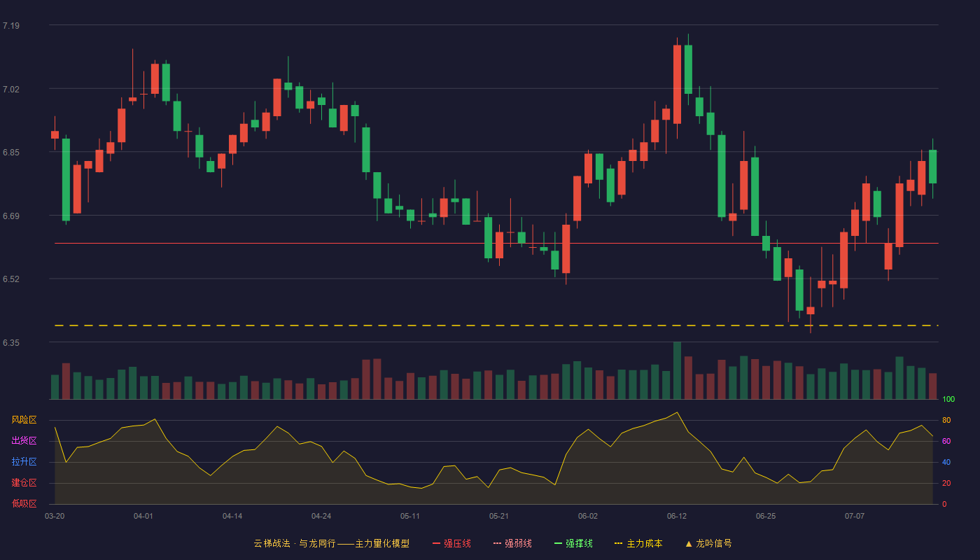Click the 出货区 zone label
The width and height of the screenshot is (980, 560).
click(24, 441)
